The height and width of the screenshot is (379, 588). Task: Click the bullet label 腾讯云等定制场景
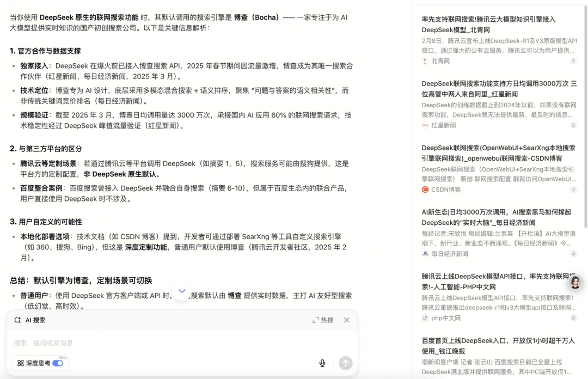(x=48, y=163)
